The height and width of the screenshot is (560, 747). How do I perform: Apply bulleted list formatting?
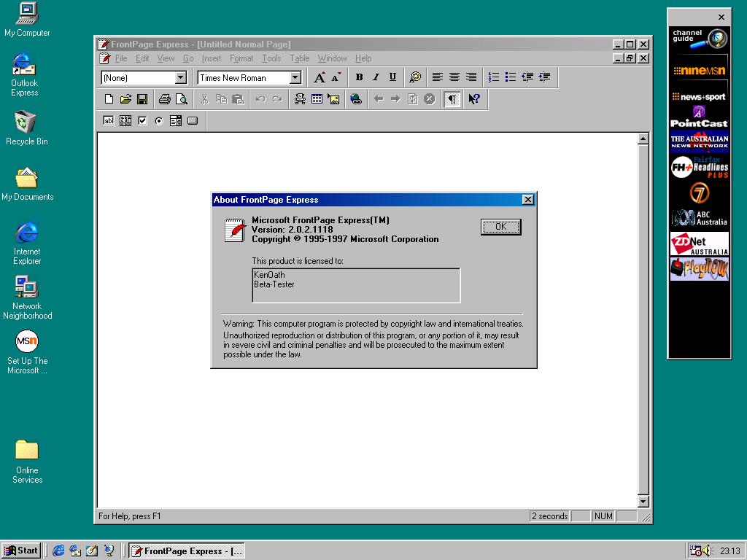pyautogui.click(x=510, y=77)
